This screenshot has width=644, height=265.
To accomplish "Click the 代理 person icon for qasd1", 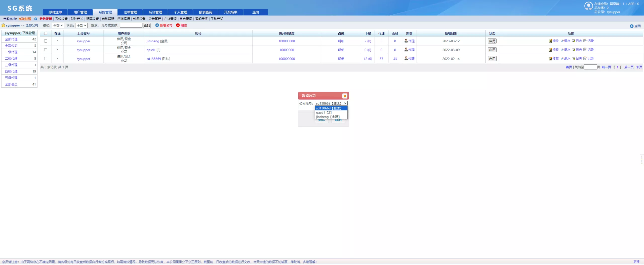I will 406,50.
